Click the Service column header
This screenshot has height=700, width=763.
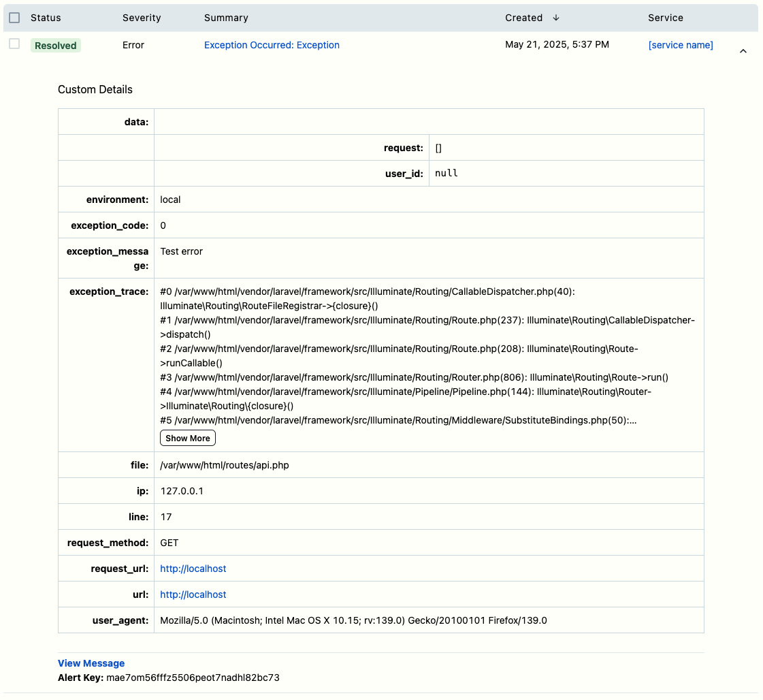pyautogui.click(x=665, y=18)
